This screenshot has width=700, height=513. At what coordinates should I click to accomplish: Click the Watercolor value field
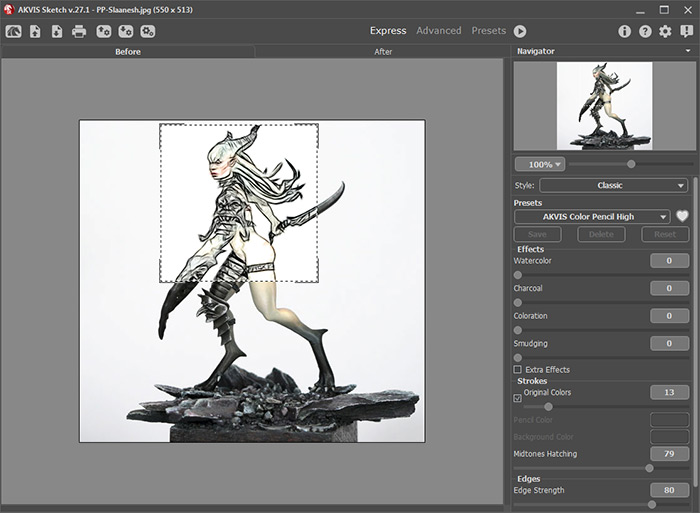pos(669,261)
